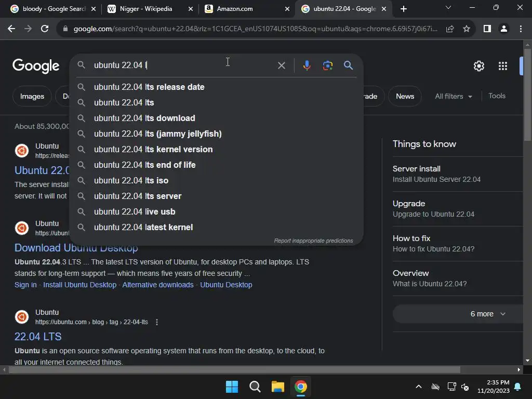
Task: Expand the All filters dropdown
Action: pyautogui.click(x=453, y=96)
